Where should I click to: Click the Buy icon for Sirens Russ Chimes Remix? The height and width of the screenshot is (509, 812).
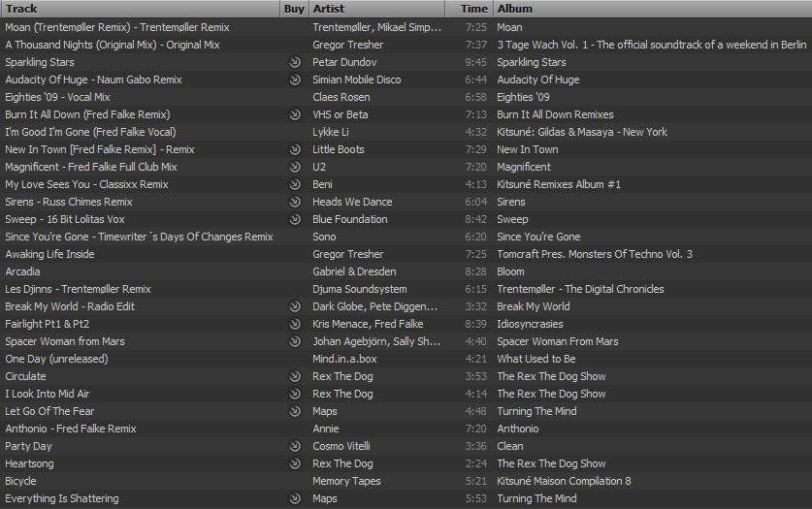pyautogui.click(x=295, y=202)
